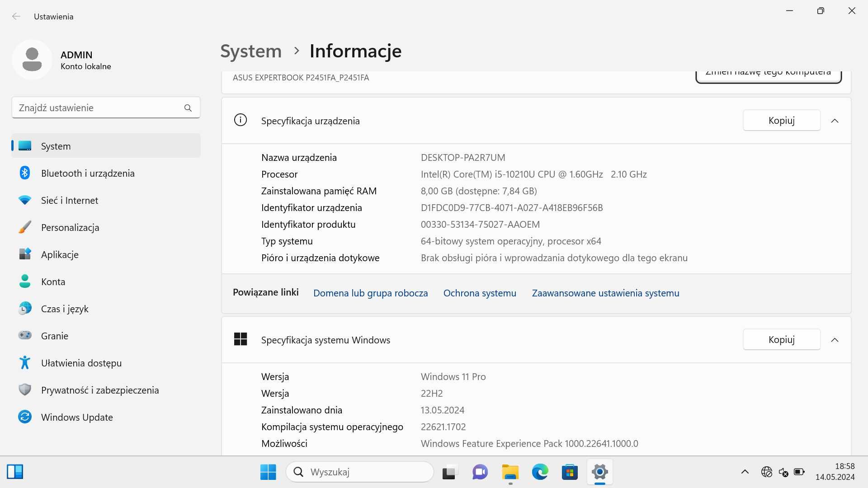Open the ADMIN account avatar
The height and width of the screenshot is (488, 868).
coord(32,60)
